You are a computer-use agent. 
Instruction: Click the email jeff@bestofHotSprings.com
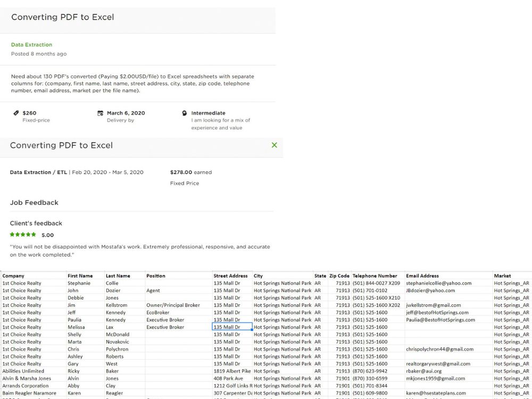tap(437, 312)
